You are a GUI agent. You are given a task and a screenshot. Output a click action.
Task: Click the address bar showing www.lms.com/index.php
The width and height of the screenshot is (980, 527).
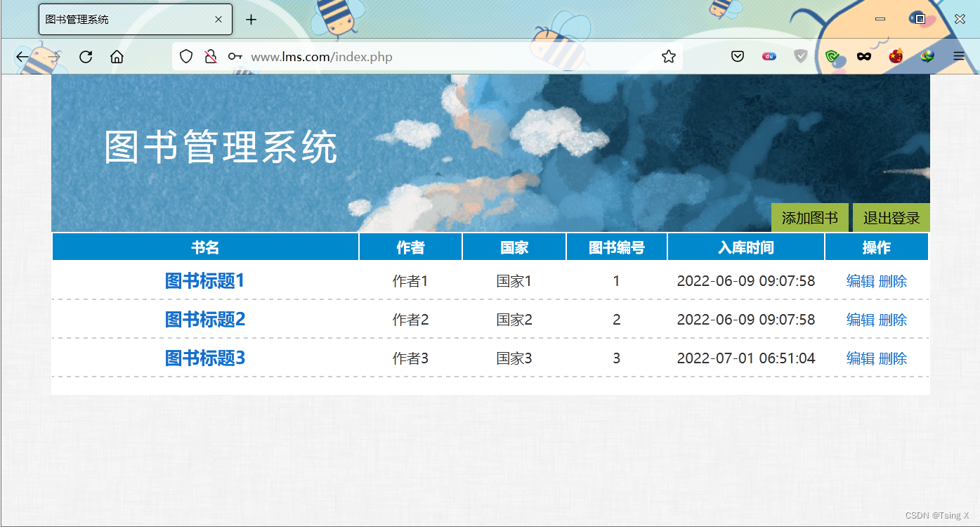427,57
